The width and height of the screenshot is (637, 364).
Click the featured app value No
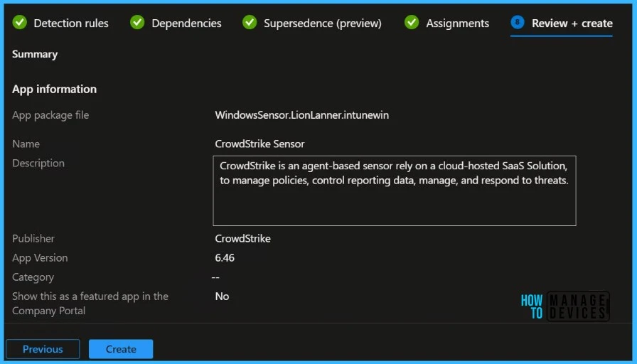[222, 296]
